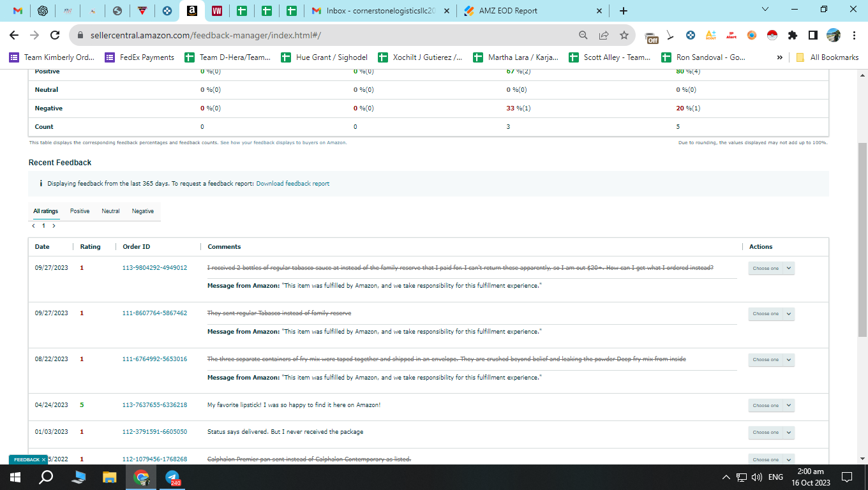Open order 112-1079456-1768268
Image resolution: width=868 pixels, height=490 pixels.
pyautogui.click(x=154, y=459)
